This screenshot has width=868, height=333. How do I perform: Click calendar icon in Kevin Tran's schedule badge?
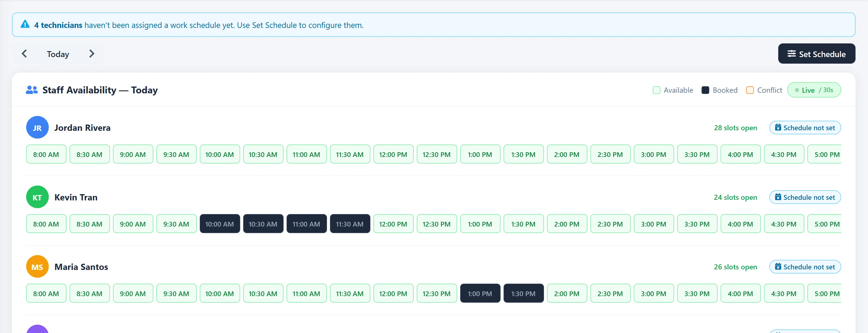778,197
